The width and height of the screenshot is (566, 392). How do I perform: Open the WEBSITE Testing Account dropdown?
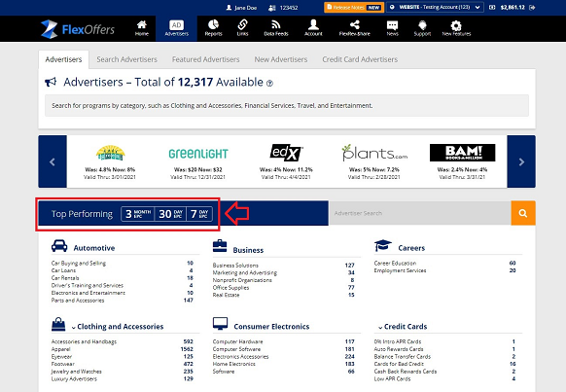click(x=435, y=7)
